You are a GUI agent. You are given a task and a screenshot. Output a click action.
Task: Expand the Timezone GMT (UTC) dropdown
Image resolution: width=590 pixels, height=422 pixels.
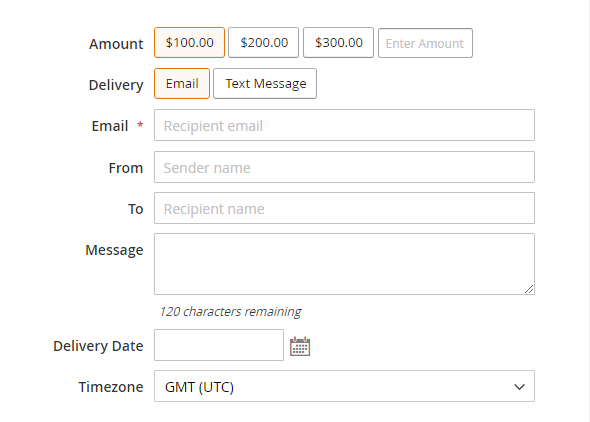pyautogui.click(x=344, y=386)
